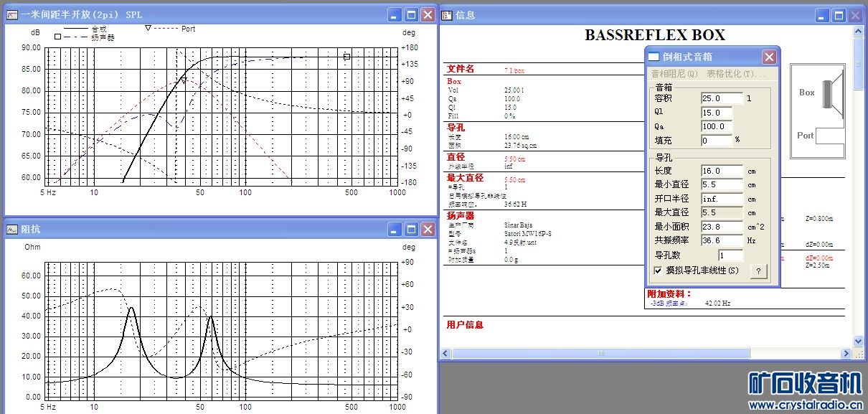Screen dimensions: 868x414
Task: Click the 用户信息 section heading
Action: tap(465, 325)
